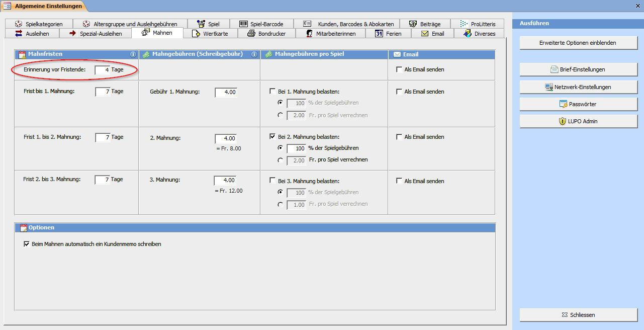The image size is (644, 330).
Task: Click the '= Fr. 8.00' total text
Action: [228, 148]
